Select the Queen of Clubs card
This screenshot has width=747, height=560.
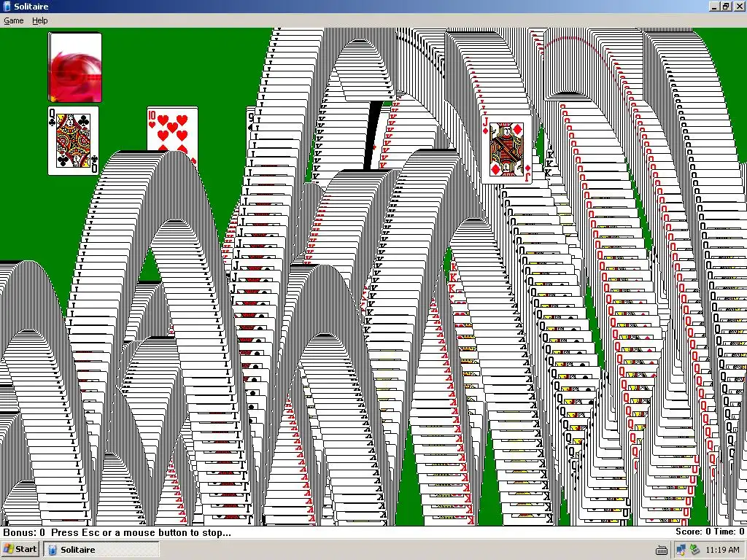pyautogui.click(x=74, y=141)
